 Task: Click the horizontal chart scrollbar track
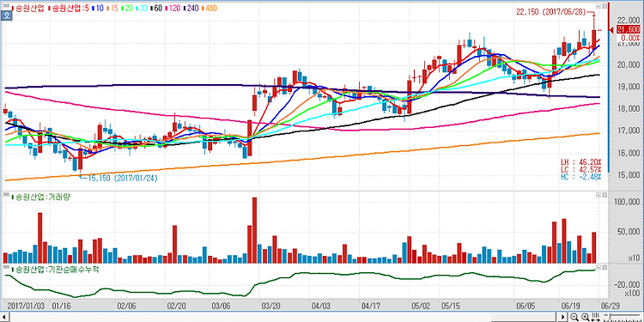(283, 317)
